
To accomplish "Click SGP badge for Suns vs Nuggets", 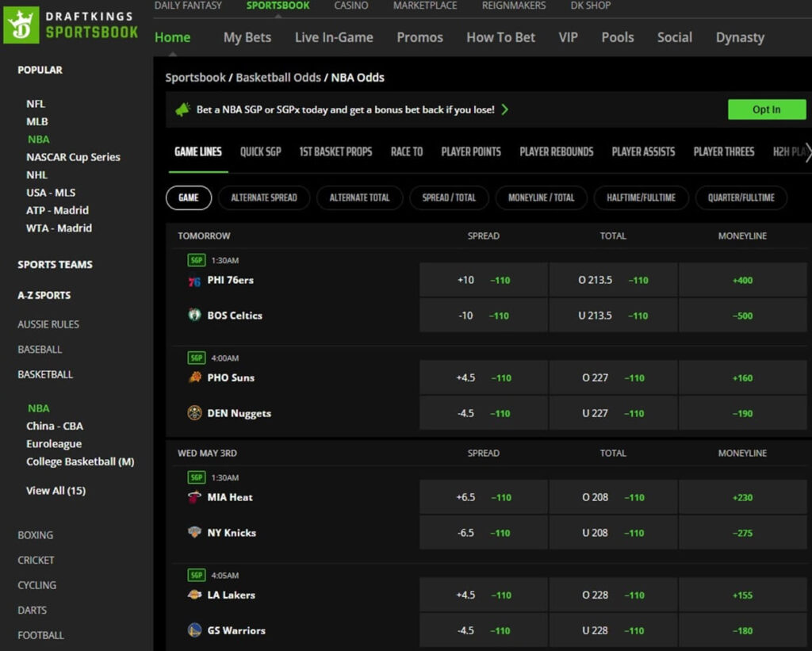I will (197, 358).
